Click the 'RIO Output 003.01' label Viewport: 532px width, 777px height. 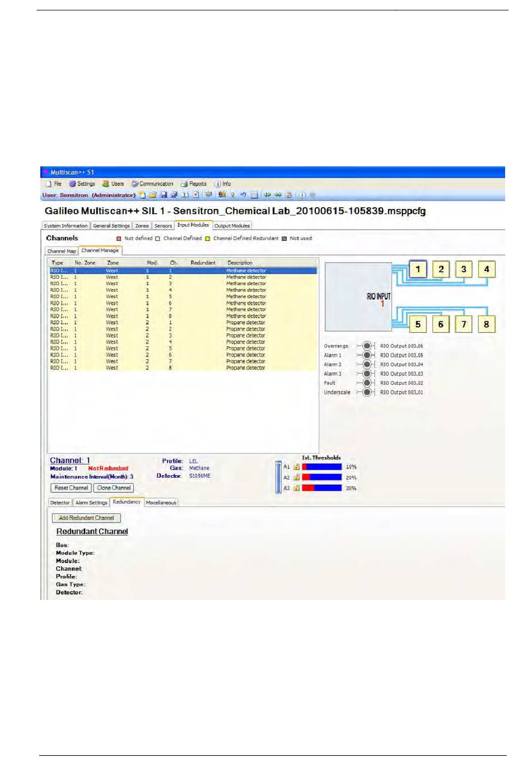tap(402, 392)
